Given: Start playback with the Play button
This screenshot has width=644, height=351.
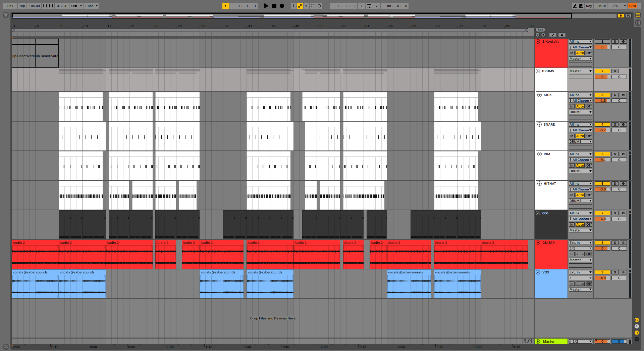Looking at the screenshot, I should (266, 6).
